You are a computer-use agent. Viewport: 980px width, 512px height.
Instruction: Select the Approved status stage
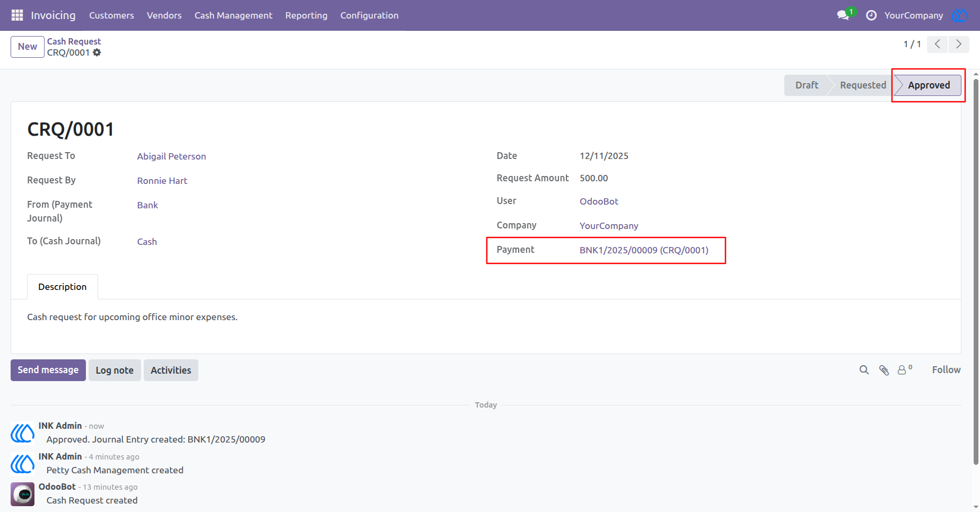pyautogui.click(x=929, y=85)
